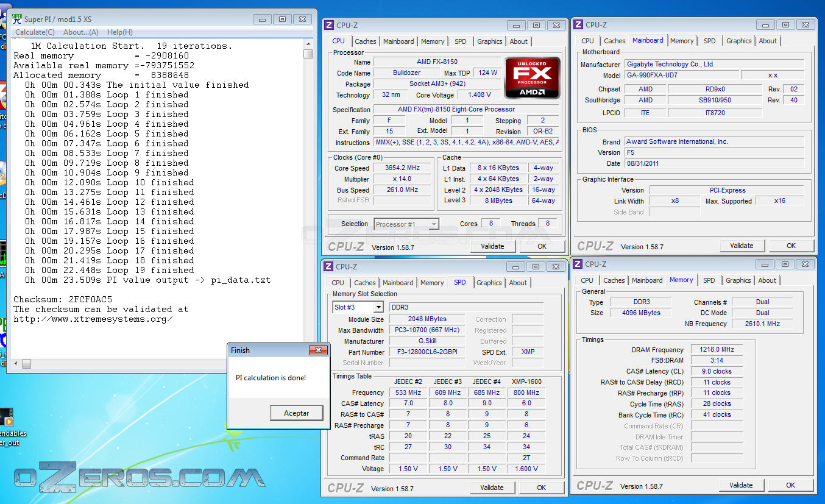Click the CPU-Z Z icon in Memory window
This screenshot has width=825, height=504.
point(578,264)
